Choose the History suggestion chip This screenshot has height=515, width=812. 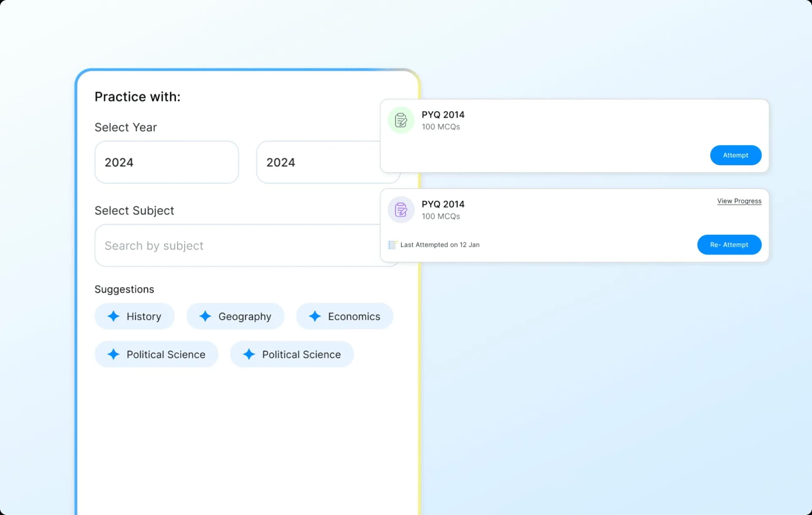[134, 316]
